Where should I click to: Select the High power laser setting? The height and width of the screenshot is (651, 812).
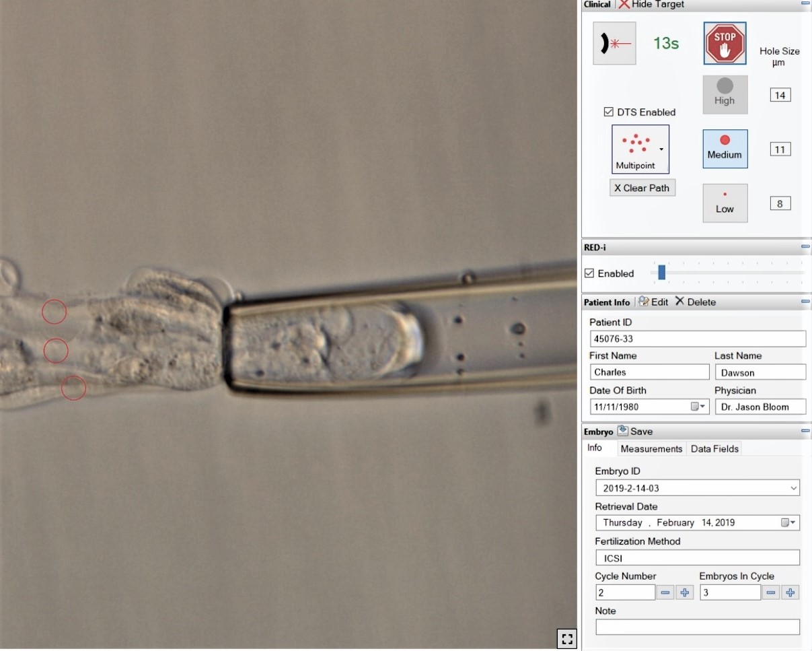725,94
